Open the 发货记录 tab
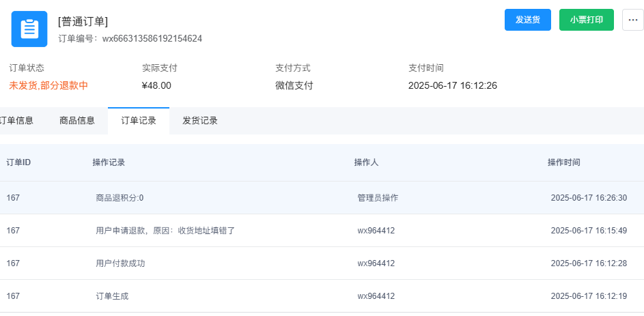The width and height of the screenshot is (644, 316). (200, 121)
